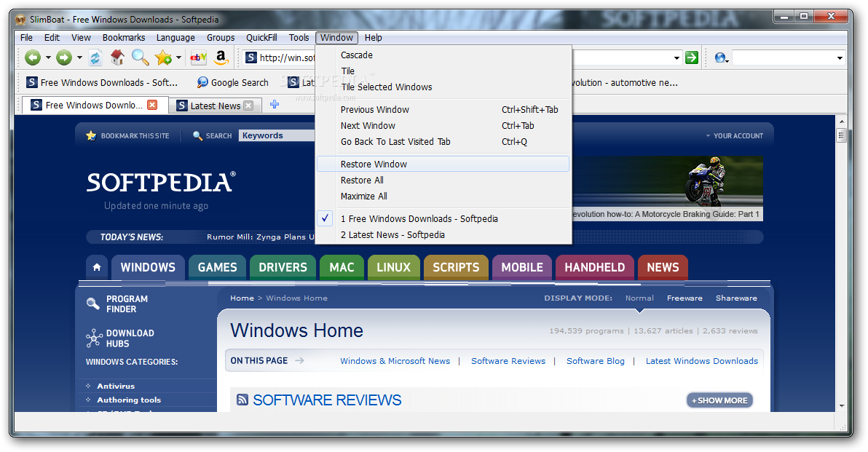Click the Windows & Microsoft News link
This screenshot has width=868, height=452.
[x=395, y=361]
